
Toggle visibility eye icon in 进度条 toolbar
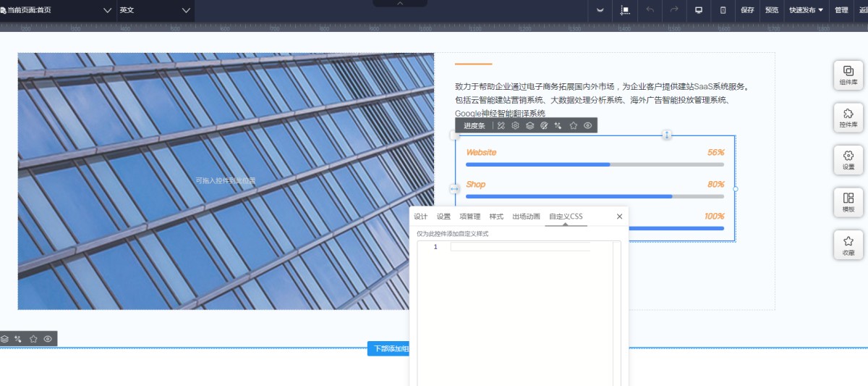587,125
